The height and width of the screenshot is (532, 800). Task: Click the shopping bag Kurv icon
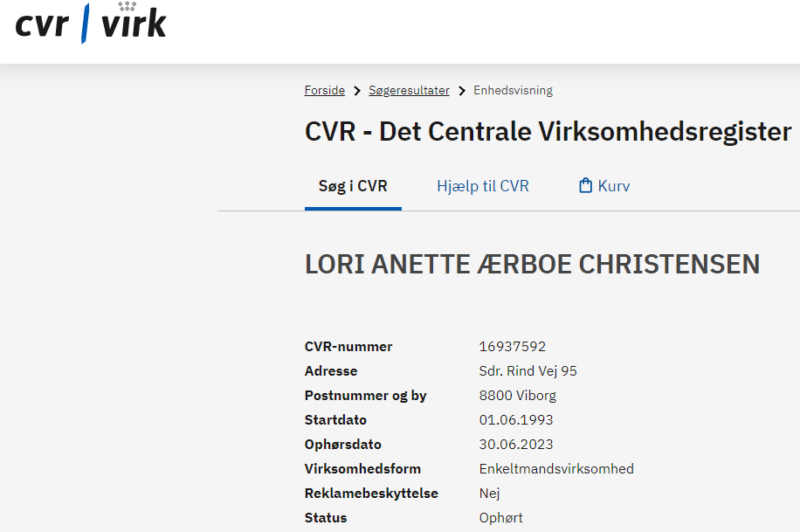[585, 185]
